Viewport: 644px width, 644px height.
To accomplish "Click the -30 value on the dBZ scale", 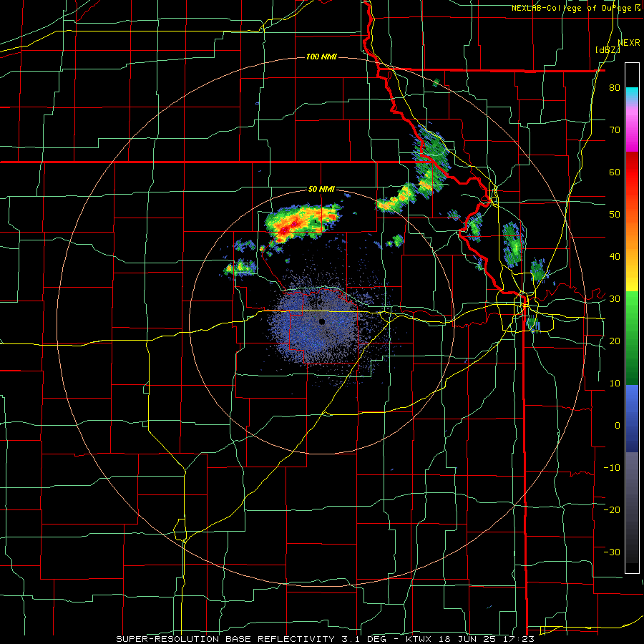I will (612, 552).
